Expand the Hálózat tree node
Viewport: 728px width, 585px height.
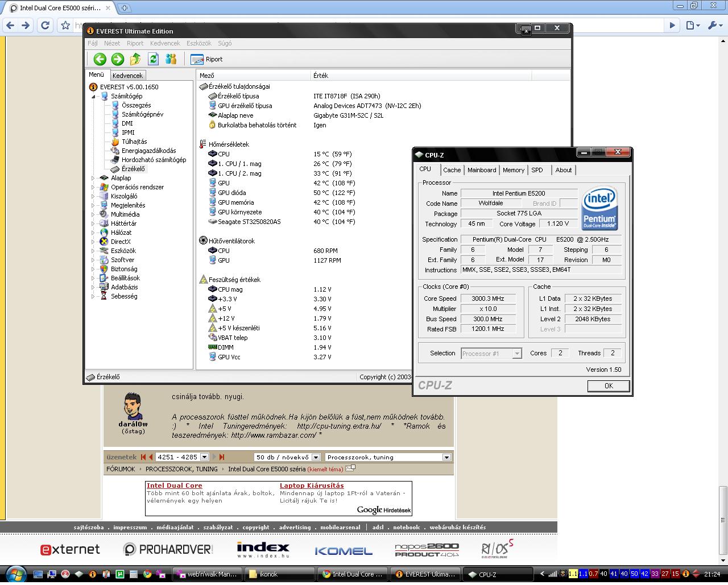(94, 233)
